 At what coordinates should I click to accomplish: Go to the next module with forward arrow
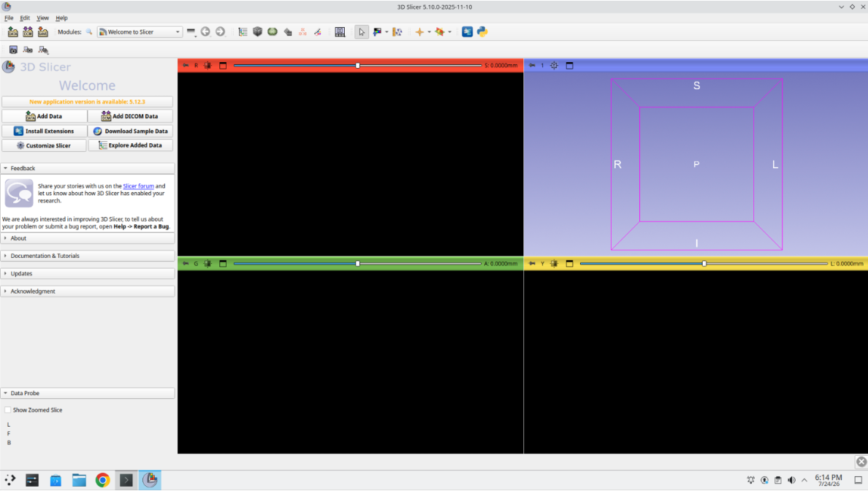point(221,32)
